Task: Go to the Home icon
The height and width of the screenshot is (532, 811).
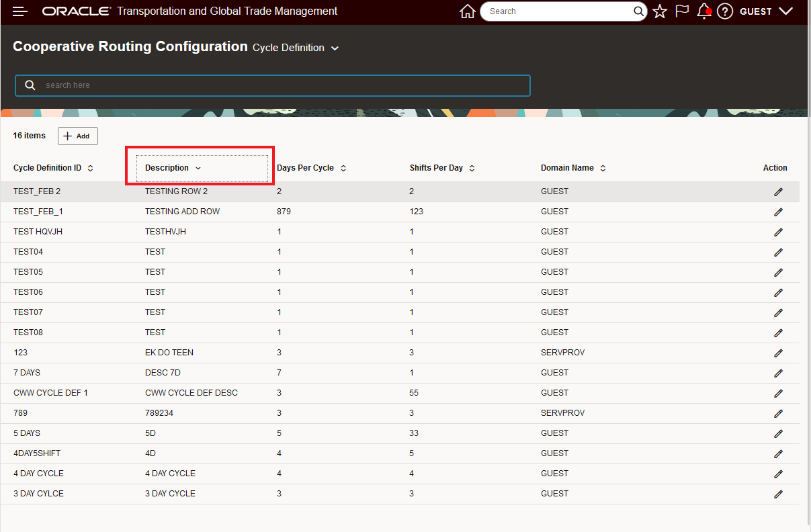Action: coord(468,11)
